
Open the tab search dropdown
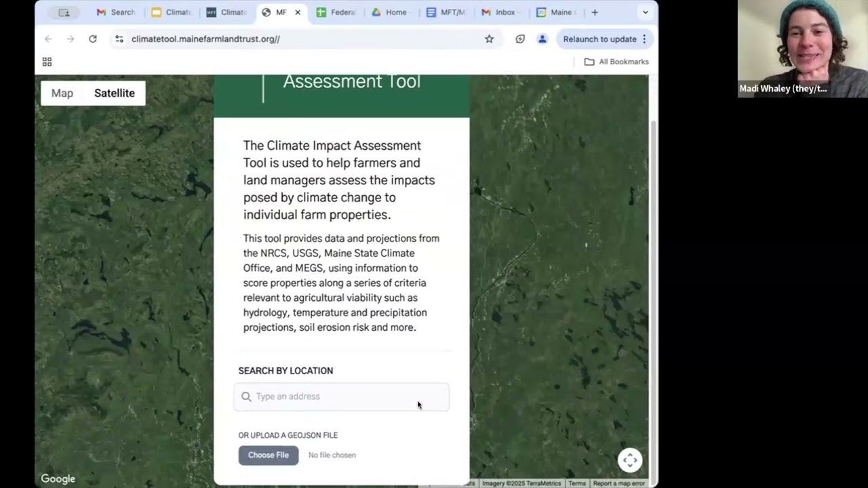645,12
